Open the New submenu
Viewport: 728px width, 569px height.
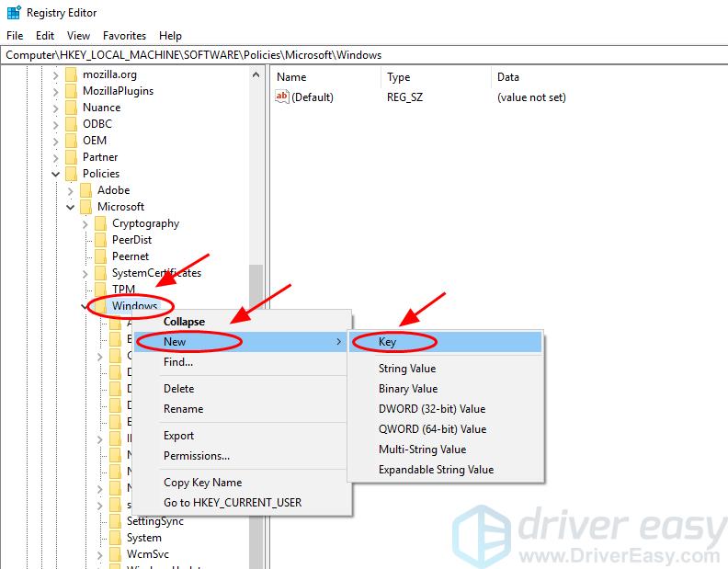pos(242,342)
